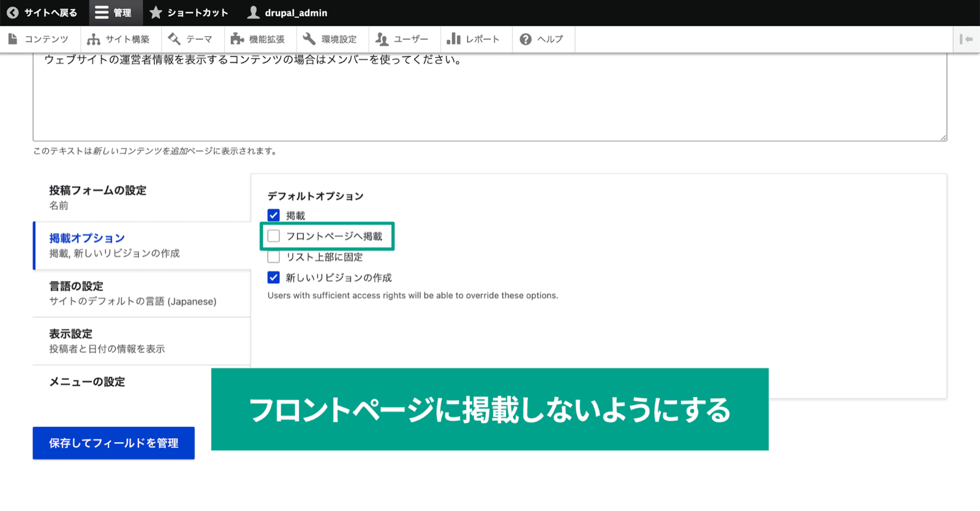Uncheck the 掲載 checkbox
Image resolution: width=980 pixels, height=511 pixels.
point(274,215)
